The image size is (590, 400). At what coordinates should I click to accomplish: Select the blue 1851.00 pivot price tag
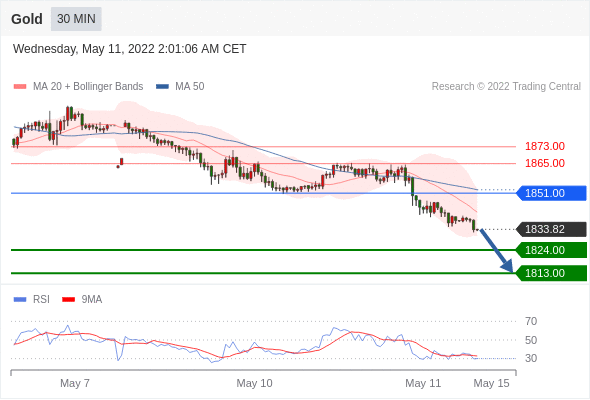(551, 193)
